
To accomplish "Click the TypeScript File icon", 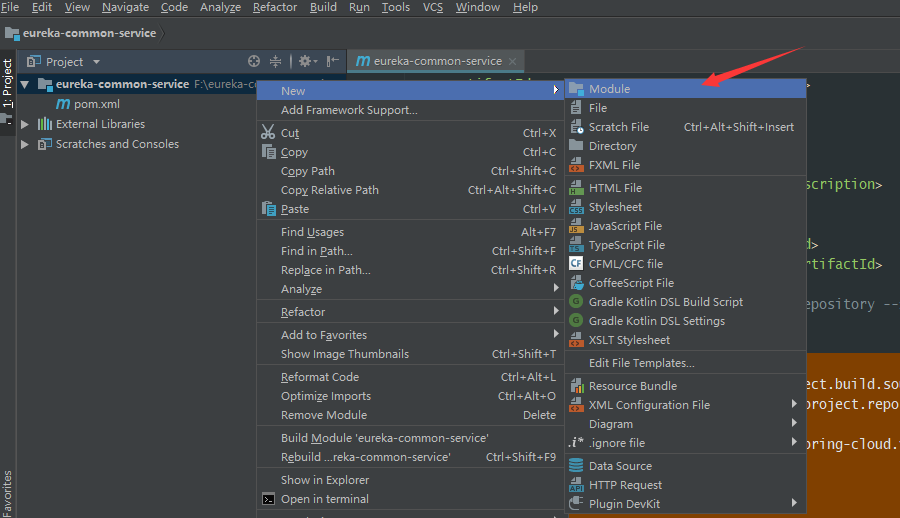I will 576,245.
